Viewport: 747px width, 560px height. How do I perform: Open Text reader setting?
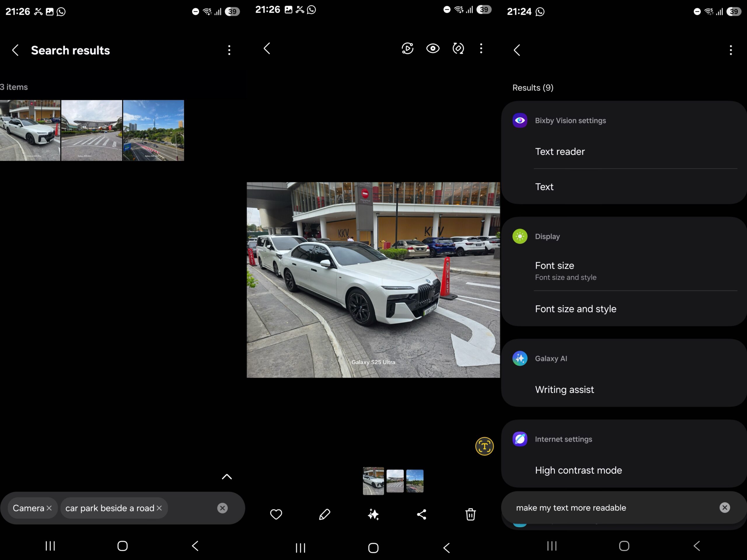click(560, 152)
